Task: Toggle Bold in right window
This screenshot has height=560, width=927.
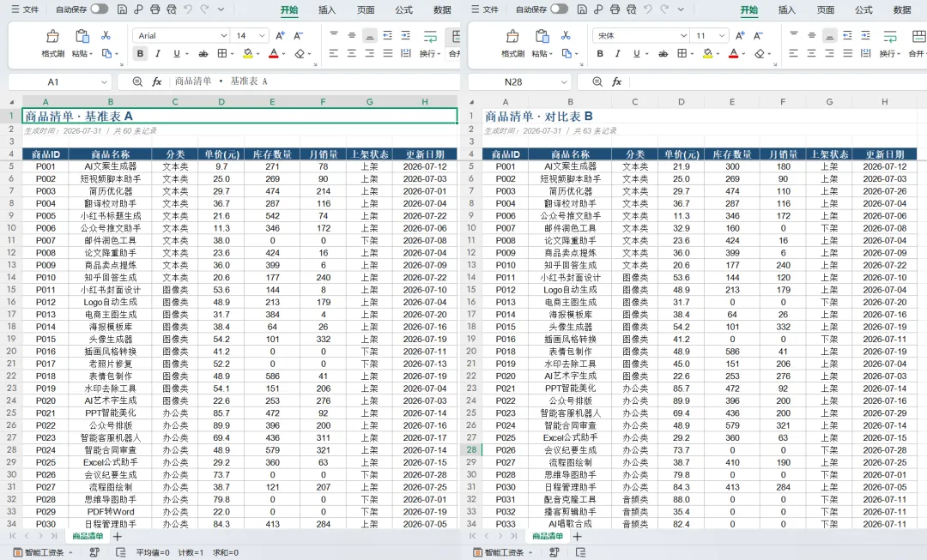Action: tap(600, 53)
